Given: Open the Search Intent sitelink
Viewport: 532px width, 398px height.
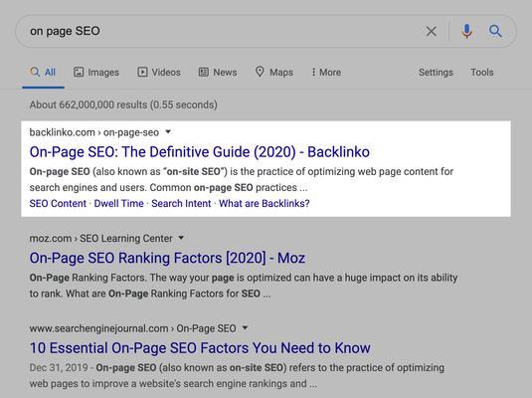Looking at the screenshot, I should pos(181,203).
